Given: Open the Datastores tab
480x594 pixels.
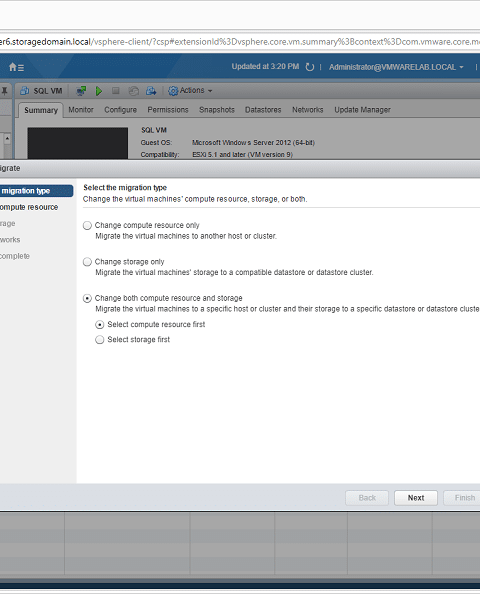Looking at the screenshot, I should click(x=263, y=110).
